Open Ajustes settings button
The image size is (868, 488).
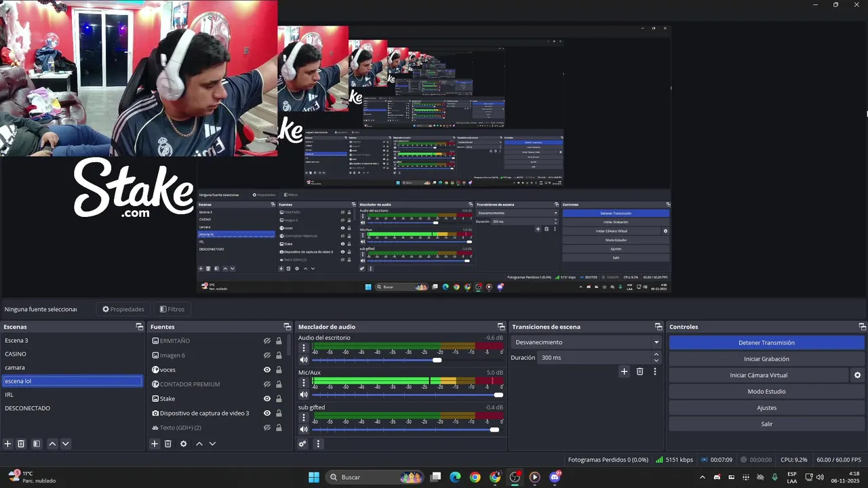766,408
